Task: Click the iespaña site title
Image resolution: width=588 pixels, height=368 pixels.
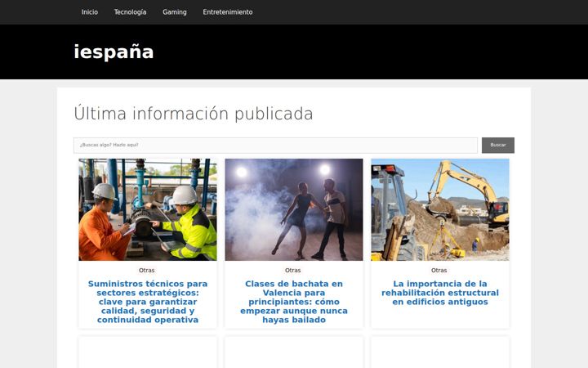Action: 114,52
